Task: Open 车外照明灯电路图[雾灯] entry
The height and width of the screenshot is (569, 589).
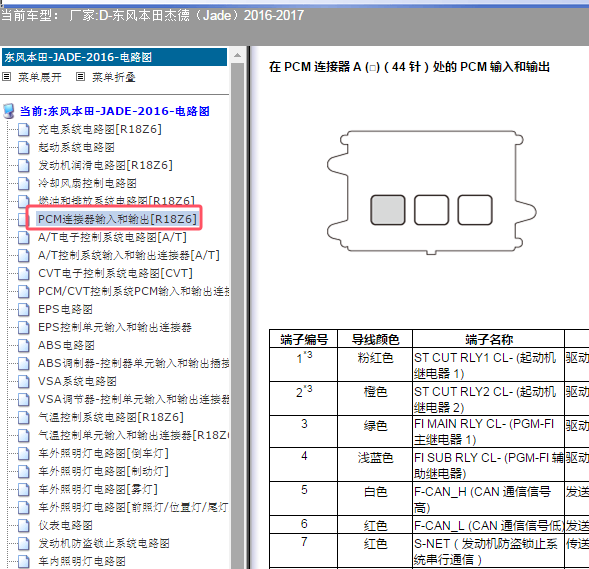Action: pyautogui.click(x=98, y=489)
